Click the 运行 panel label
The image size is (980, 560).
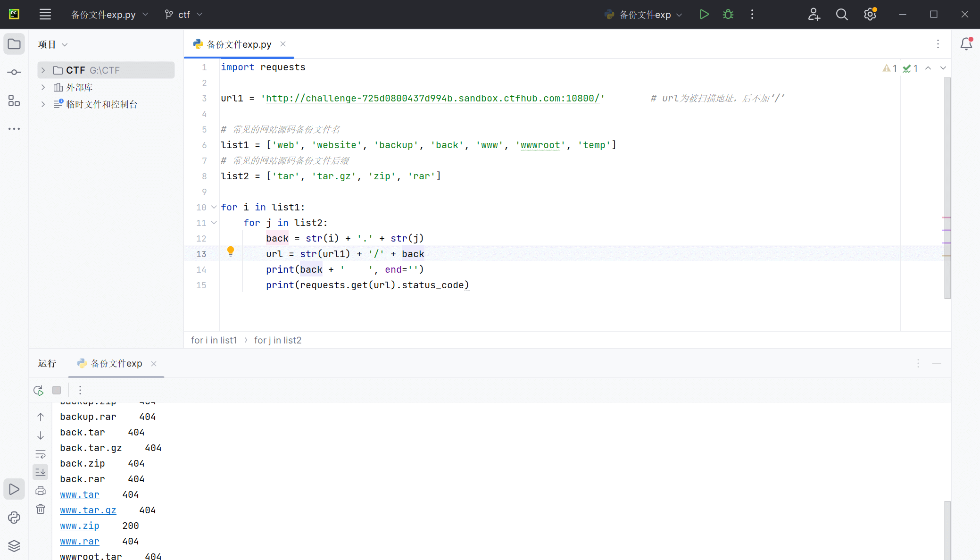click(47, 363)
